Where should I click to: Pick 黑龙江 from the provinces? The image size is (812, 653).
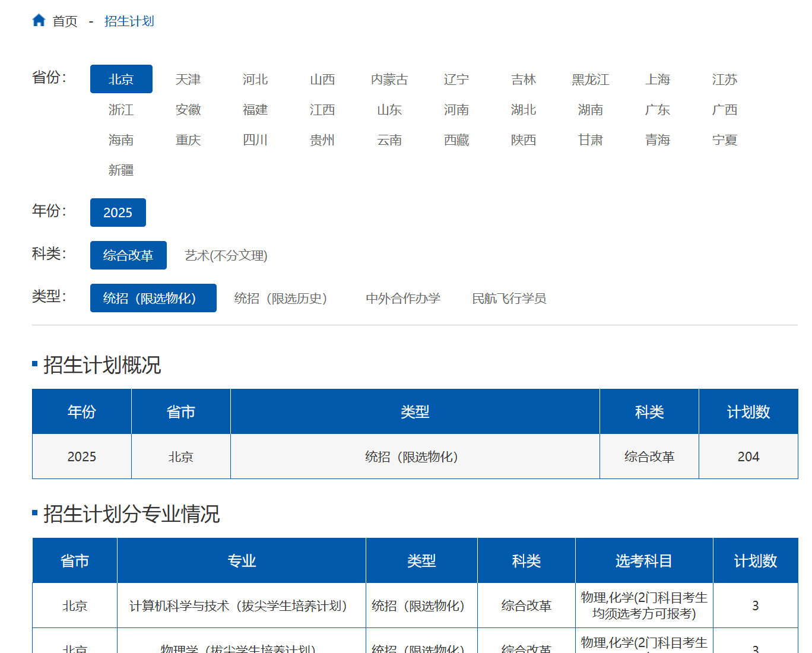pyautogui.click(x=591, y=80)
